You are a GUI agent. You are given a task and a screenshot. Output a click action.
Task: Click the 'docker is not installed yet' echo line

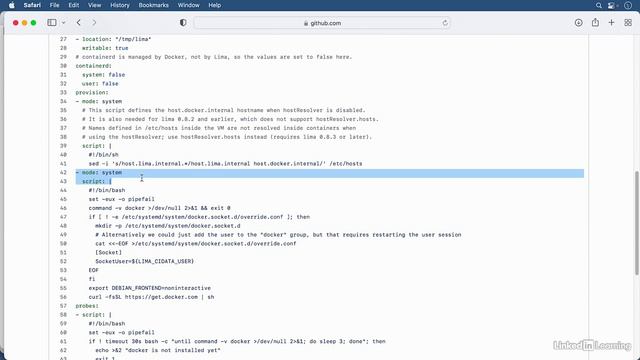[x=158, y=350]
